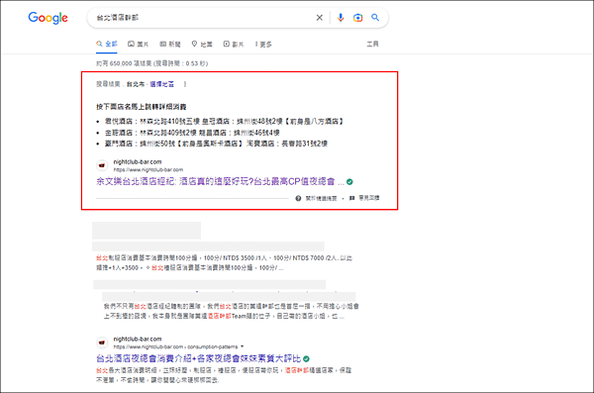The image size is (594, 393).
Task: Switch to the Maps (地圖) tab
Action: point(202,44)
